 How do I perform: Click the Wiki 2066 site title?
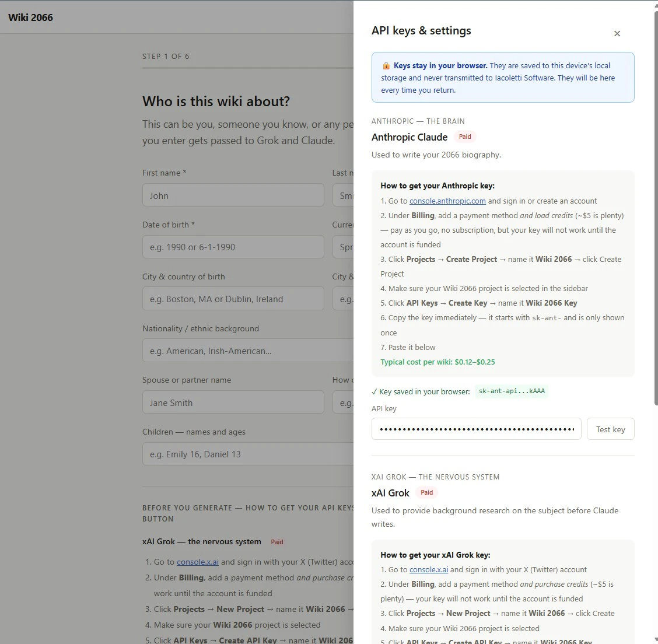click(31, 17)
